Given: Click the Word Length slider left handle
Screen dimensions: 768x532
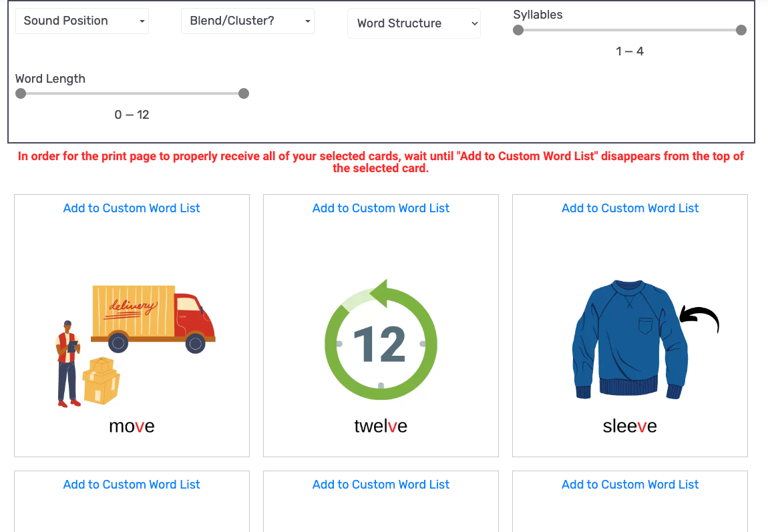Looking at the screenshot, I should (x=21, y=93).
